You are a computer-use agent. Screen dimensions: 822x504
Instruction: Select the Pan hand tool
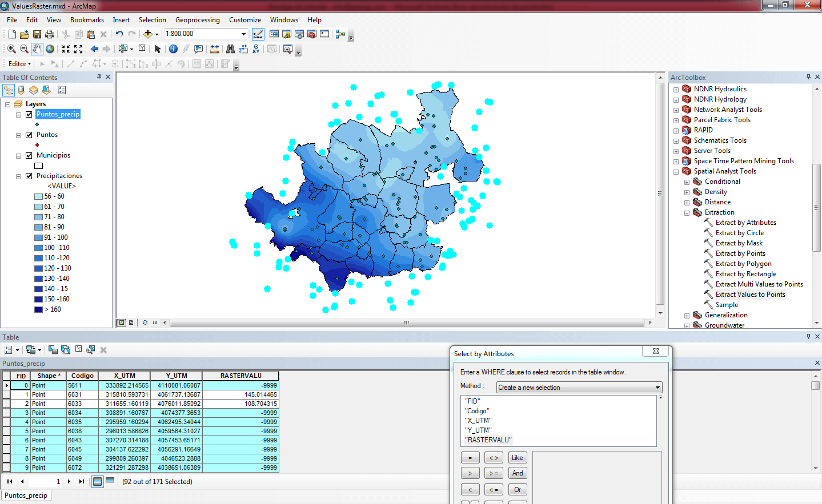(37, 49)
